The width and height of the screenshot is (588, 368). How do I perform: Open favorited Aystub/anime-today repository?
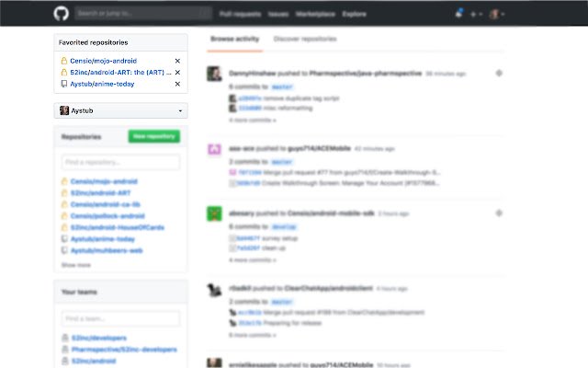(x=102, y=84)
